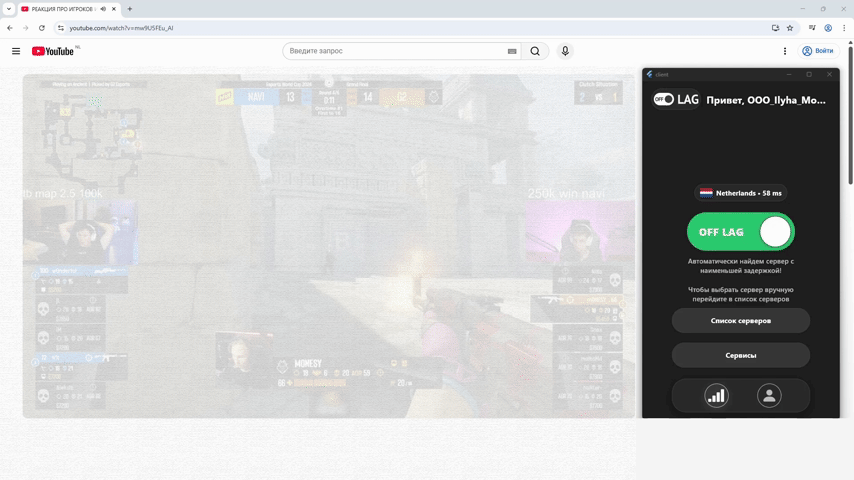The width and height of the screenshot is (854, 480).
Task: Select the YouTube video tab
Action: coord(60,9)
